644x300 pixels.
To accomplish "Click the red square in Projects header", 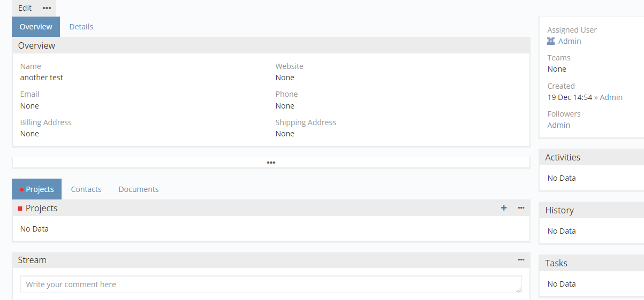I will click(x=20, y=209).
